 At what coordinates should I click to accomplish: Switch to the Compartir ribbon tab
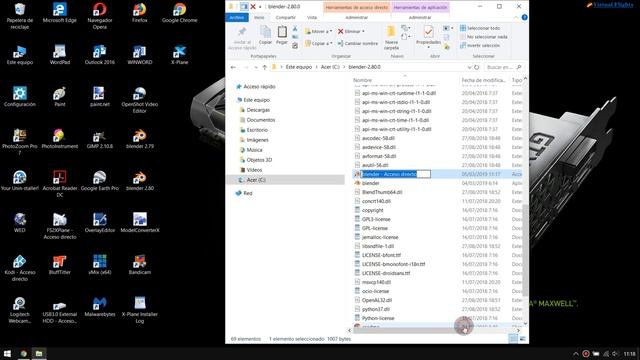pyautogui.click(x=285, y=18)
